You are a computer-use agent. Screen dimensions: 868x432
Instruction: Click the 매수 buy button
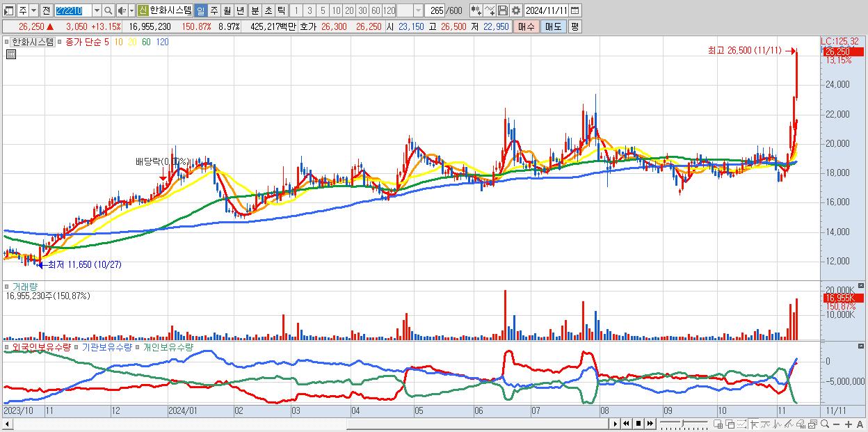coord(527,26)
